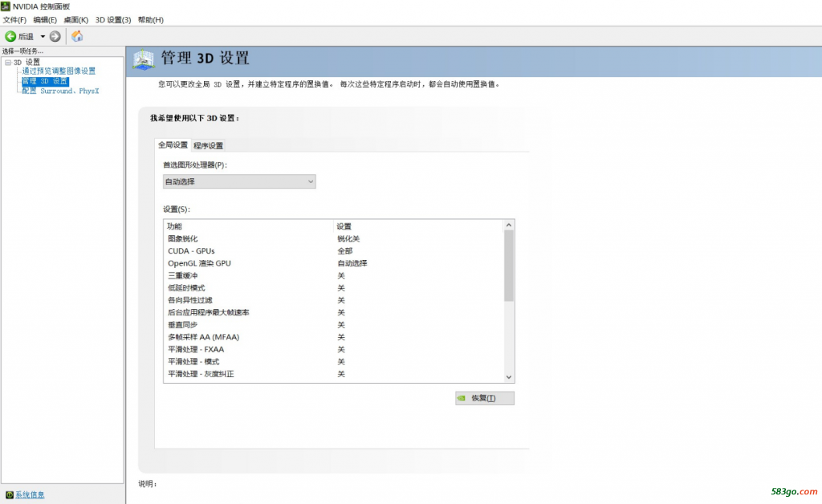The width and height of the screenshot is (822, 504).
Task: Select the 平滑处理 - 模式 row
Action: 333,362
